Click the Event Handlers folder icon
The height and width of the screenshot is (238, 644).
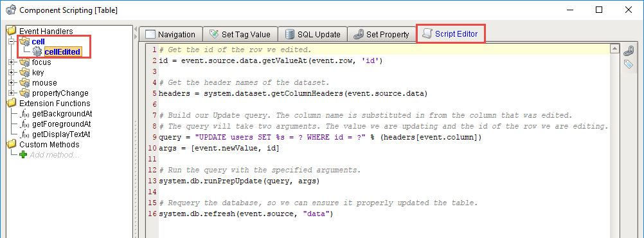12,32
